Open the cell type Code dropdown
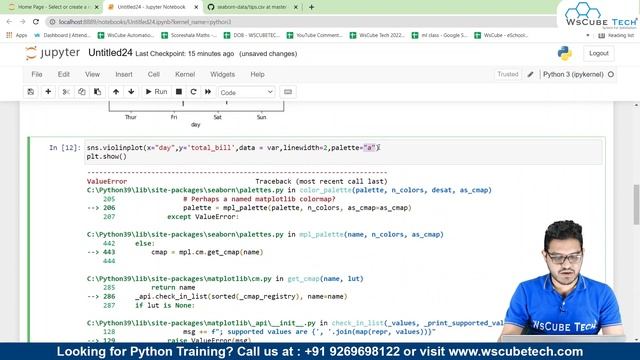The width and height of the screenshot is (640, 360). 247,92
